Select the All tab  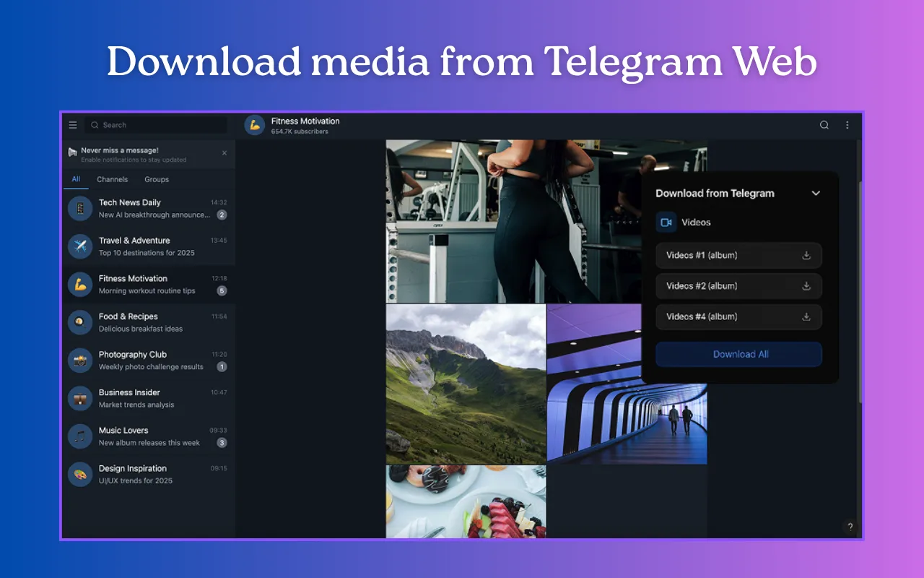click(x=76, y=179)
